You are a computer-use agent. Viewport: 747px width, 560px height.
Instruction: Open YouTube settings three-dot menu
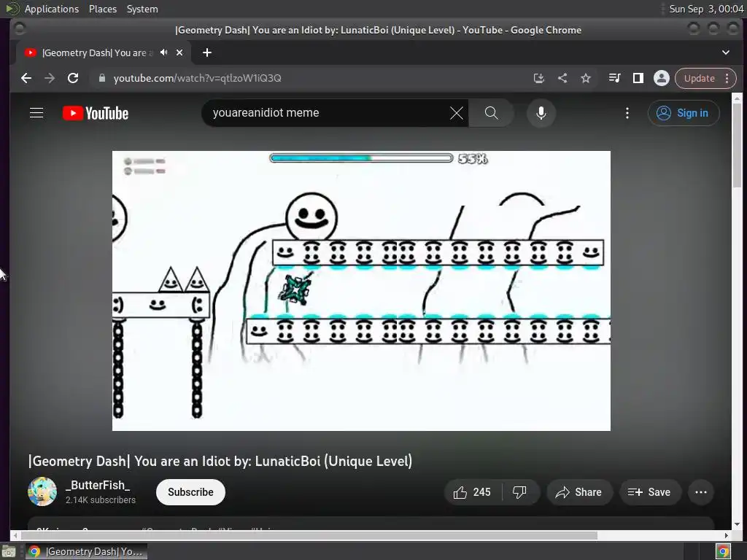pos(627,113)
